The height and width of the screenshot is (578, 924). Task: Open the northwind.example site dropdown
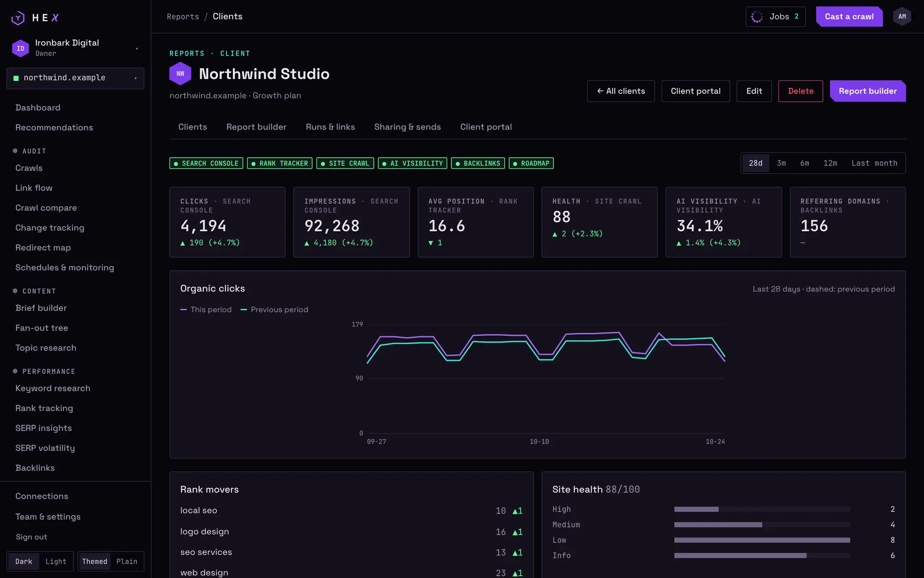pyautogui.click(x=75, y=78)
